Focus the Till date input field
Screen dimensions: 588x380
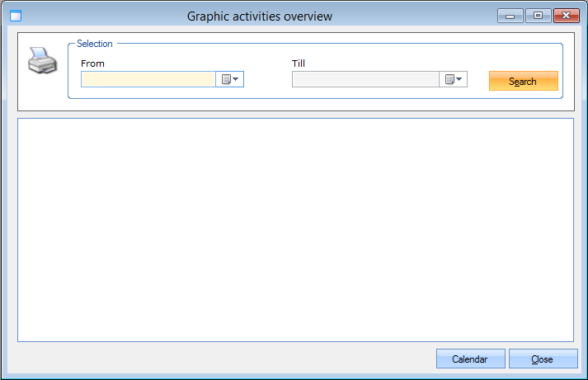click(365, 80)
